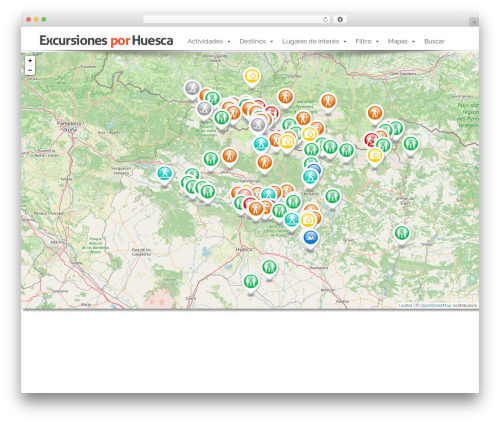The height and width of the screenshot is (423, 500).
Task: Expand the dropdown arrow beside Lugares de interés
Action: [x=345, y=42]
